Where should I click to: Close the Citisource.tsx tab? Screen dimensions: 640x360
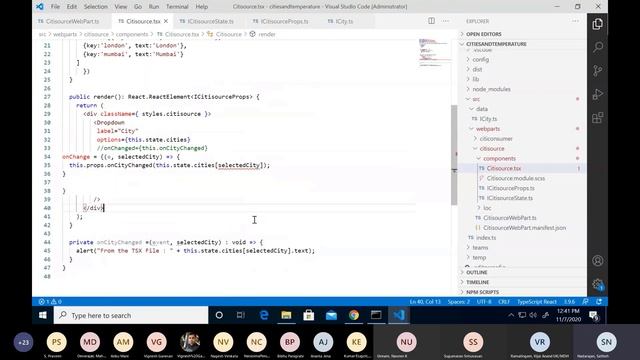(166, 21)
